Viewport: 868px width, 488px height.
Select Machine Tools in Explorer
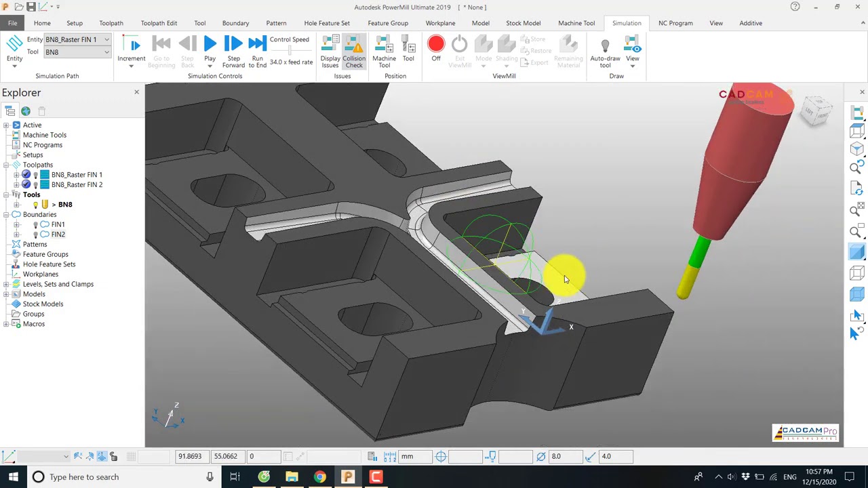point(45,135)
